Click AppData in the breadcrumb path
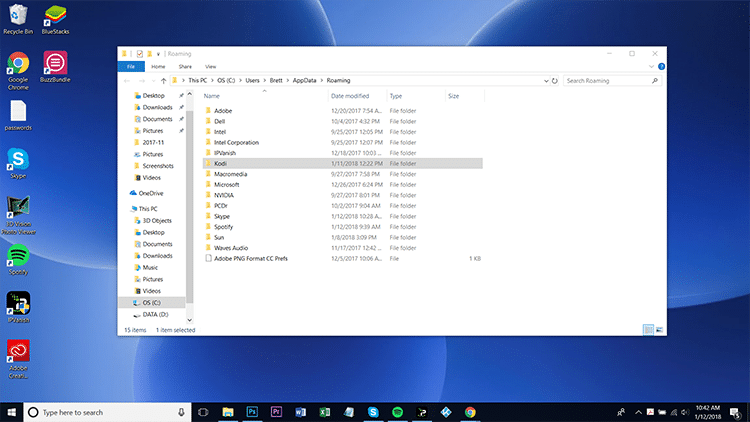The image size is (750, 422). (304, 80)
